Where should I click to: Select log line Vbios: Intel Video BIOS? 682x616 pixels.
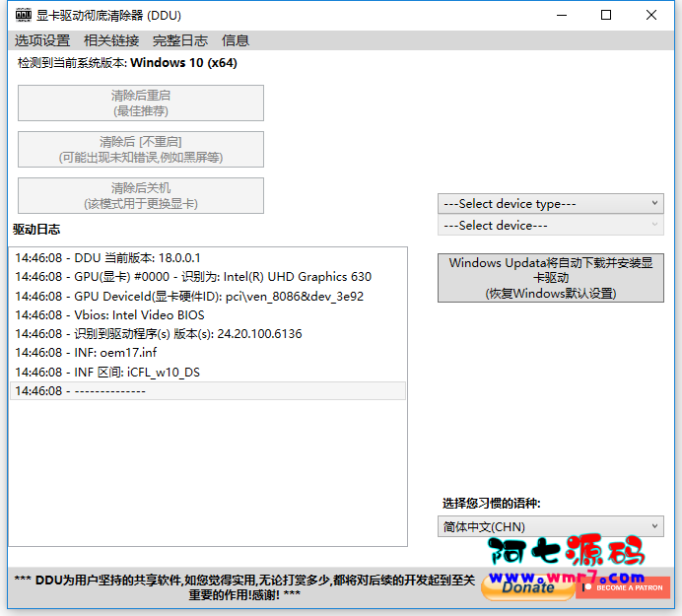coord(208,315)
